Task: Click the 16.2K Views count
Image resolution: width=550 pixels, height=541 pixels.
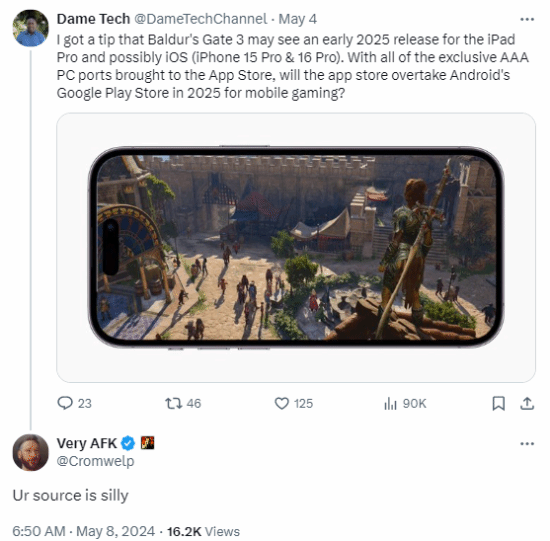Action: pyautogui.click(x=203, y=531)
